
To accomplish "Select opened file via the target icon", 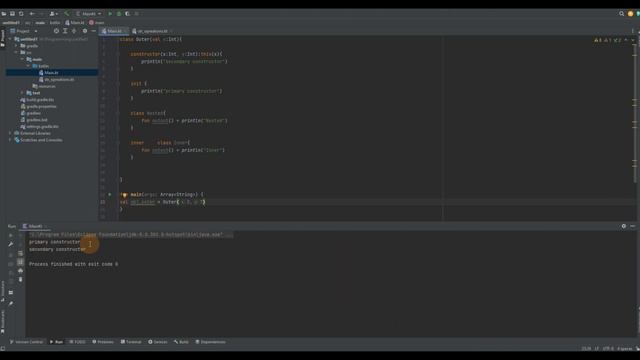I will tap(56, 31).
